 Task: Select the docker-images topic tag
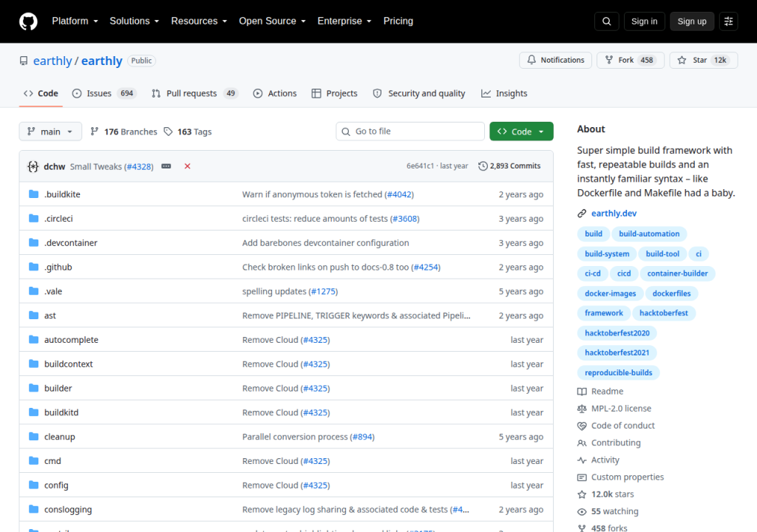point(610,293)
